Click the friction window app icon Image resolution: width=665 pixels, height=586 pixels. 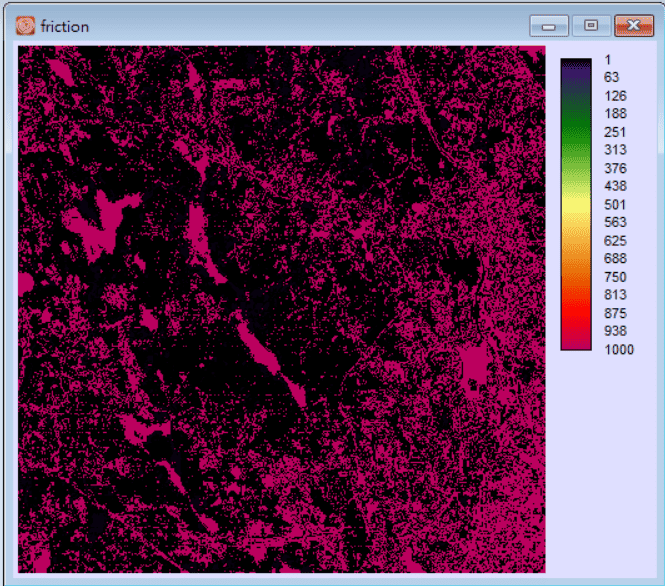click(25, 26)
